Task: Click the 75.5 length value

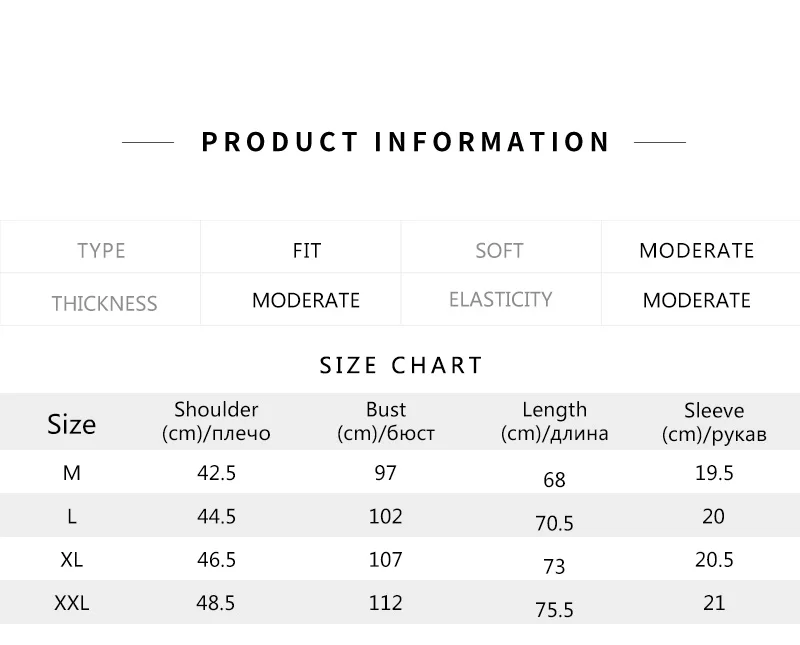Action: (x=554, y=610)
